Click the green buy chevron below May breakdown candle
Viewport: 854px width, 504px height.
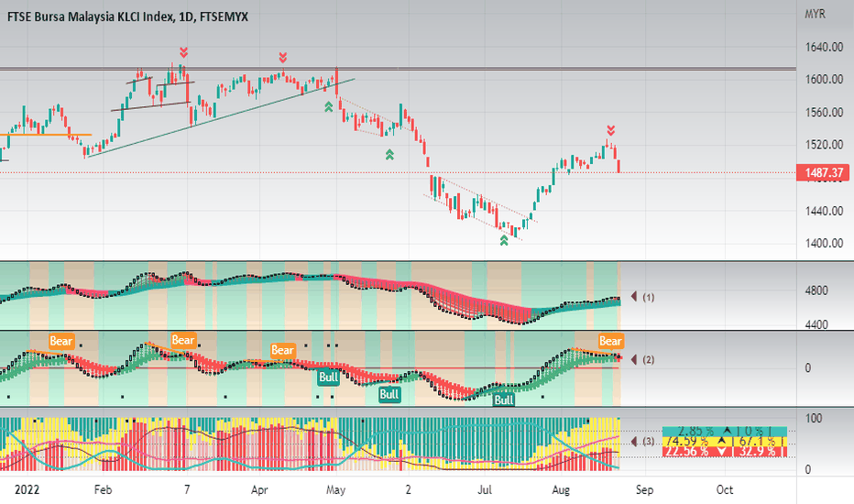click(328, 107)
